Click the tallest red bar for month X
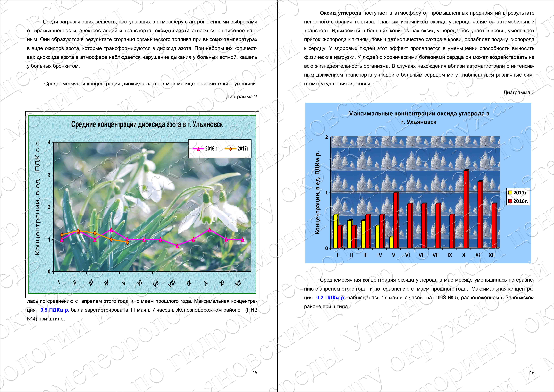554x392 pixels. (x=466, y=209)
